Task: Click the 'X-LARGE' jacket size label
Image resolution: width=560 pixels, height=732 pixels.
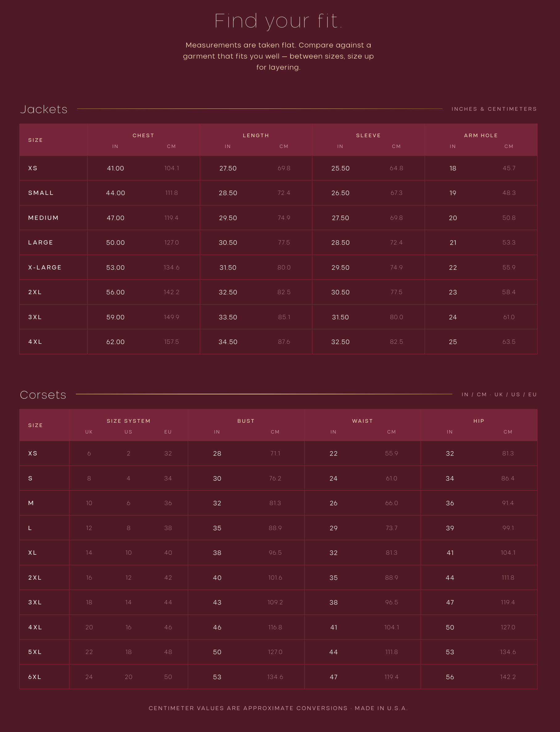Action: pos(45,268)
